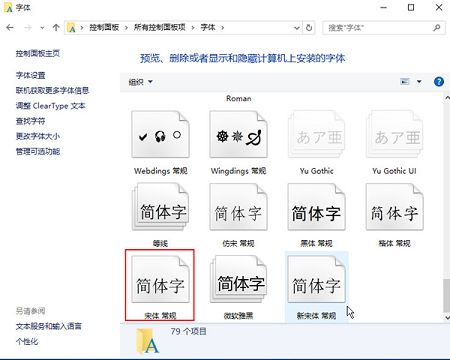Image resolution: width=450 pixels, height=360 pixels.
Task: Click the scrollbar up arrow
Action: click(447, 98)
